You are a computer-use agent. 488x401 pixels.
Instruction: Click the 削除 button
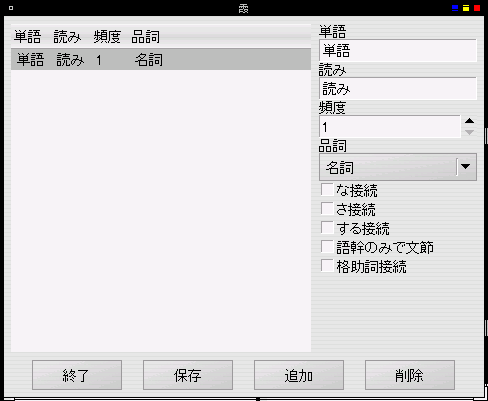(x=410, y=375)
